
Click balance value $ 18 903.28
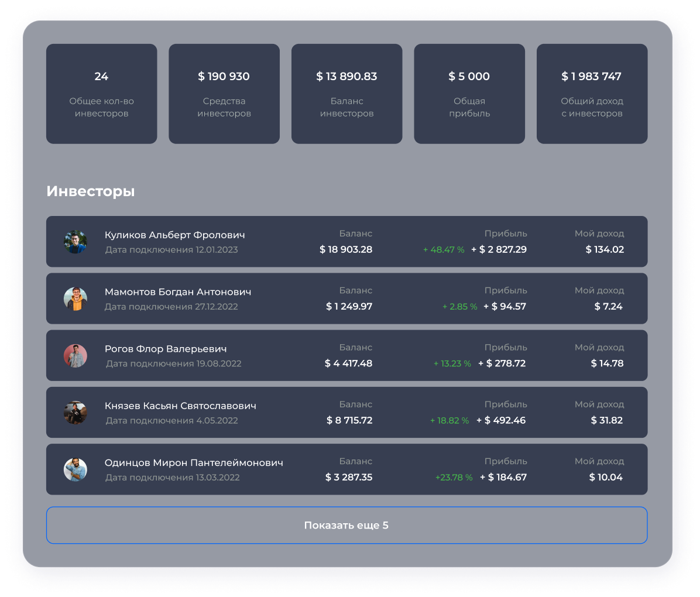(346, 249)
